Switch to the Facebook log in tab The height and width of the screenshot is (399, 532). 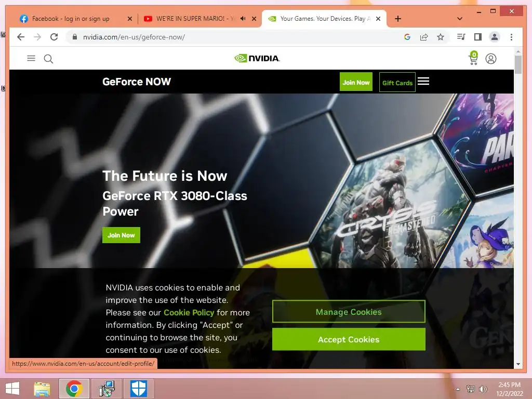(71, 19)
